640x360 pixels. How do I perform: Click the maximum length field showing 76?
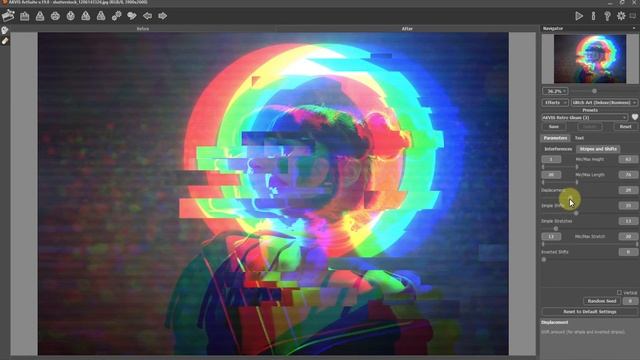click(x=628, y=175)
